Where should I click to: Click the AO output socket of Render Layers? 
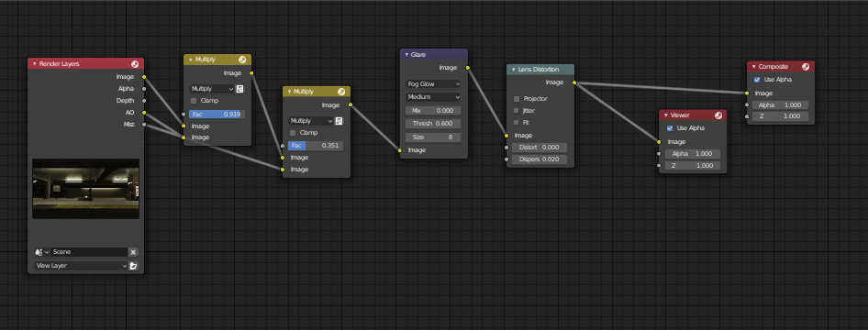pos(144,113)
